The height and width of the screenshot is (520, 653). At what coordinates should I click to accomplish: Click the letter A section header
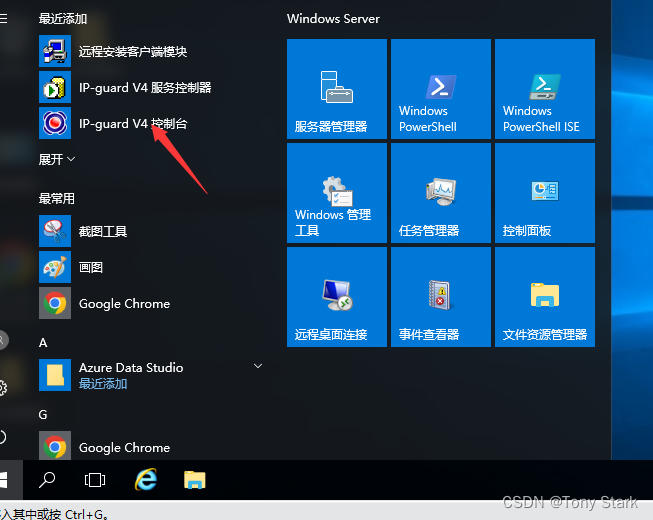[x=43, y=343]
